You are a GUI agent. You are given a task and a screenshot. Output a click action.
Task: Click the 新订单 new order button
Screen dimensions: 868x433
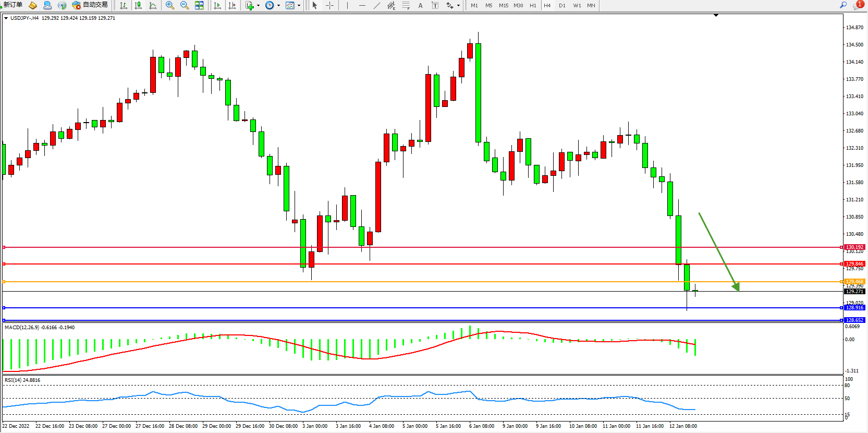13,5
